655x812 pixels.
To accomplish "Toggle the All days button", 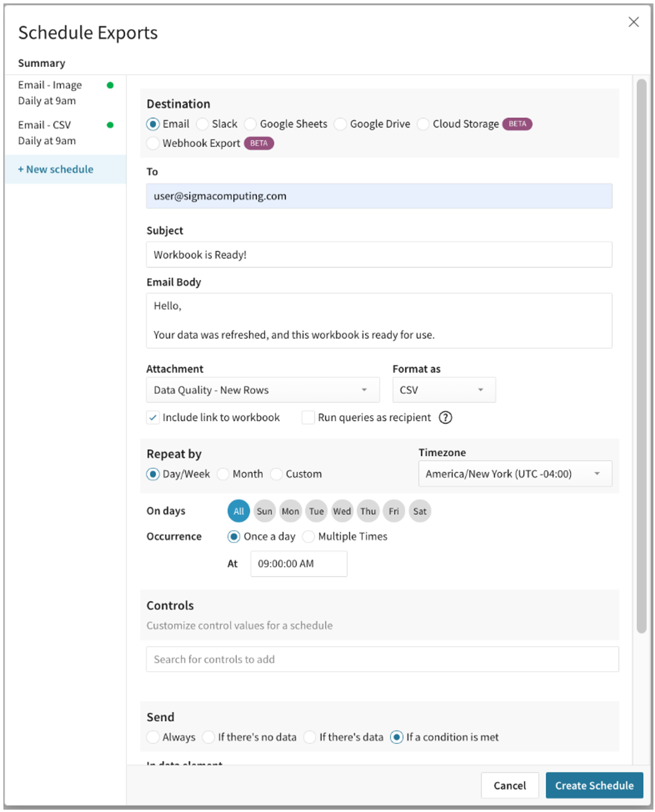I will (x=238, y=511).
